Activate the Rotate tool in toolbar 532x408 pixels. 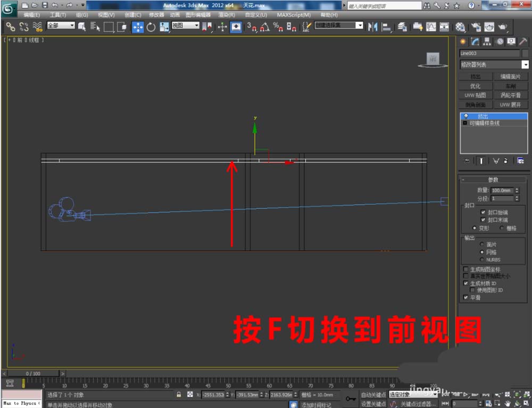pyautogui.click(x=151, y=27)
